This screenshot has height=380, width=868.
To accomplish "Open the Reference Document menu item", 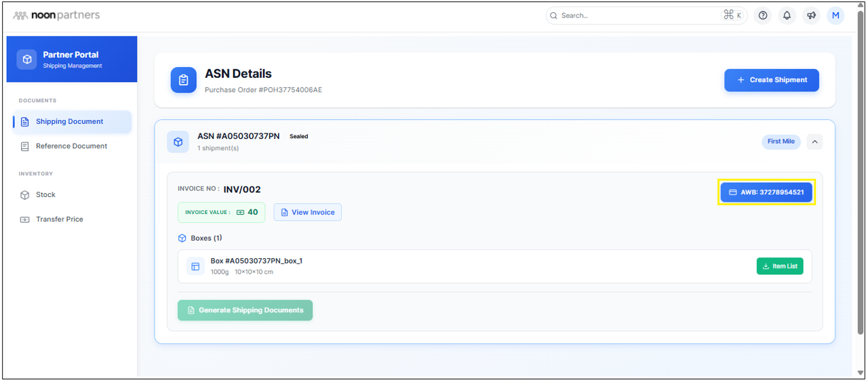I will [71, 146].
